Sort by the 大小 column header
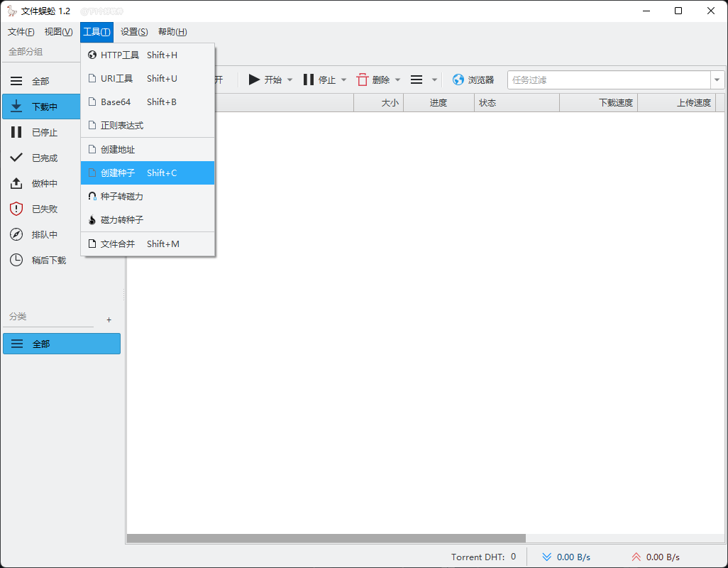This screenshot has width=728, height=568. click(x=379, y=103)
